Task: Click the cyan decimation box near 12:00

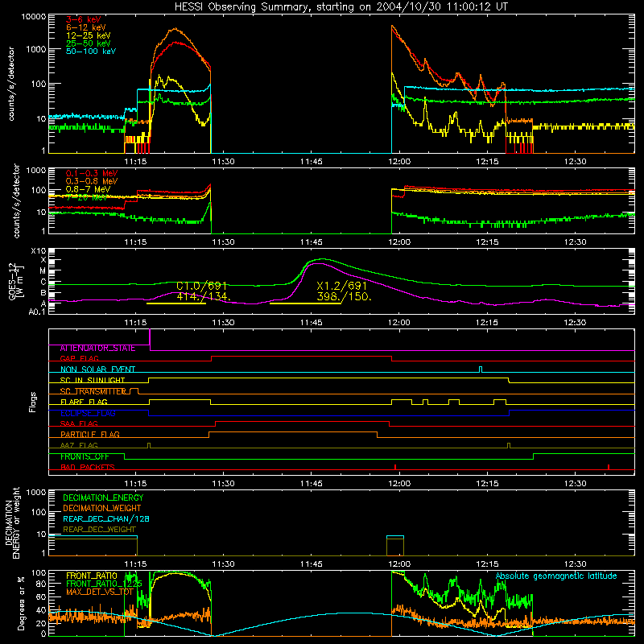Action: (x=395, y=537)
